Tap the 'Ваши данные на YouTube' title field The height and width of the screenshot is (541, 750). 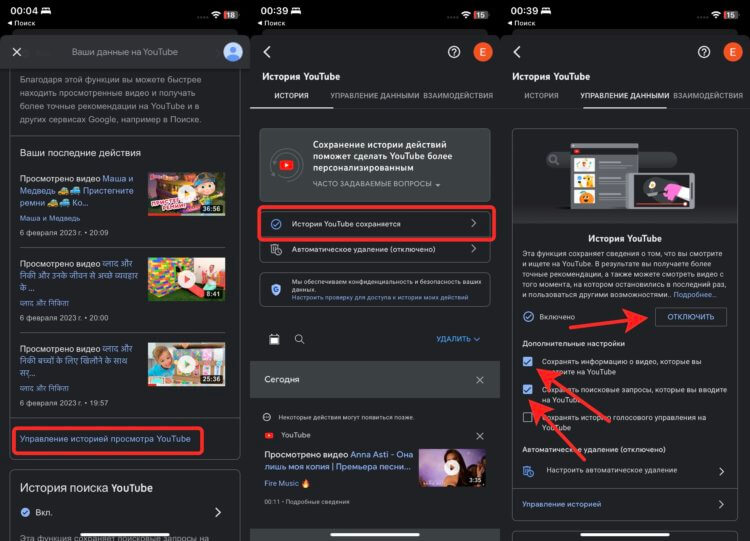(124, 52)
